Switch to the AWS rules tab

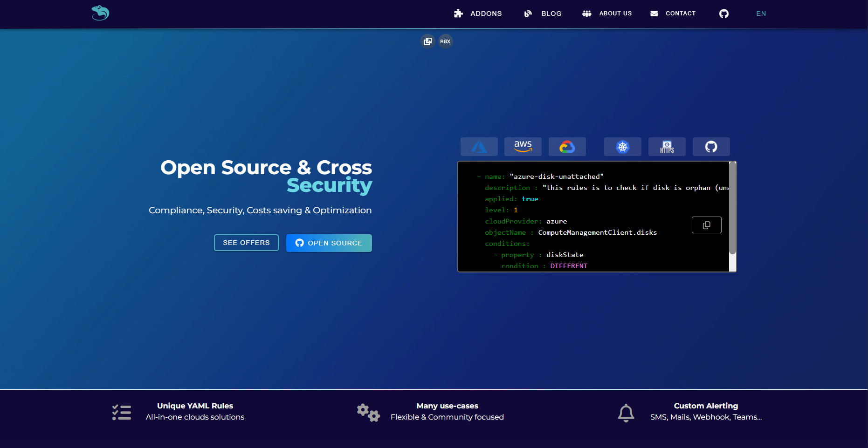tap(523, 147)
